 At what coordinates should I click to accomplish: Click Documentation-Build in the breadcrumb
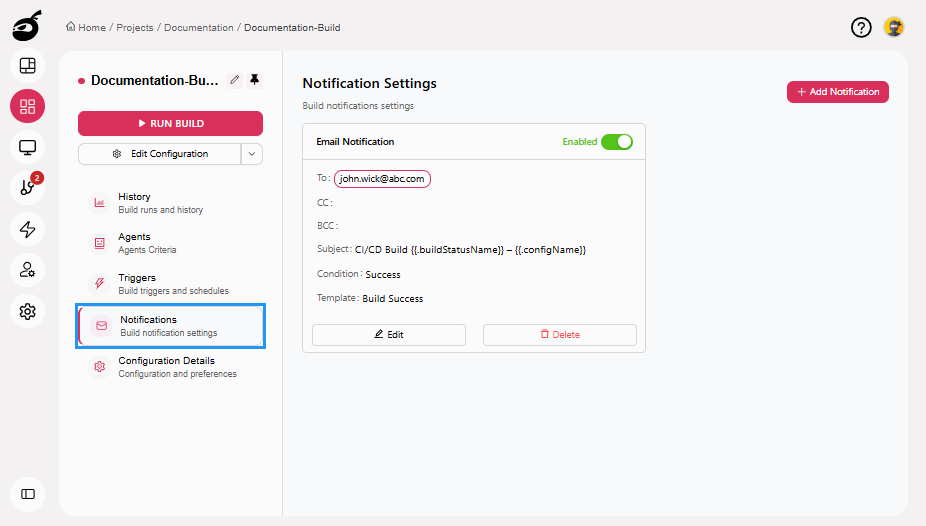click(292, 28)
